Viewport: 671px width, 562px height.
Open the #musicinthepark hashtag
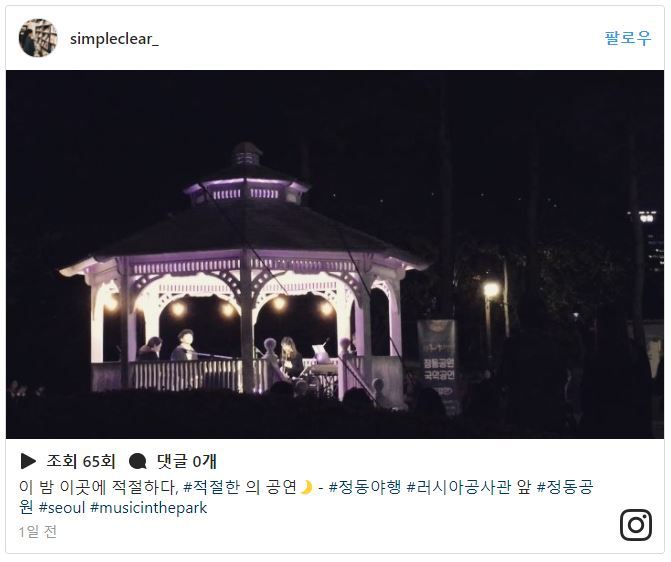click(x=148, y=508)
